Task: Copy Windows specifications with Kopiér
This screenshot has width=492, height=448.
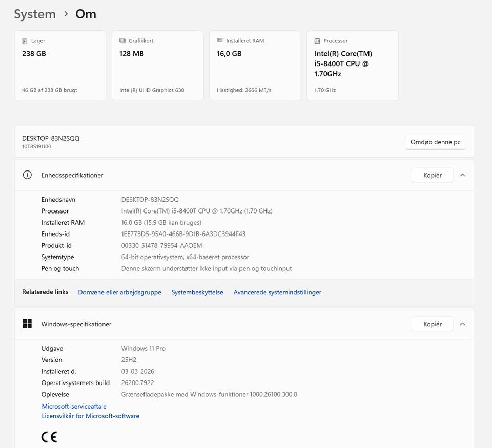Action: [432, 324]
